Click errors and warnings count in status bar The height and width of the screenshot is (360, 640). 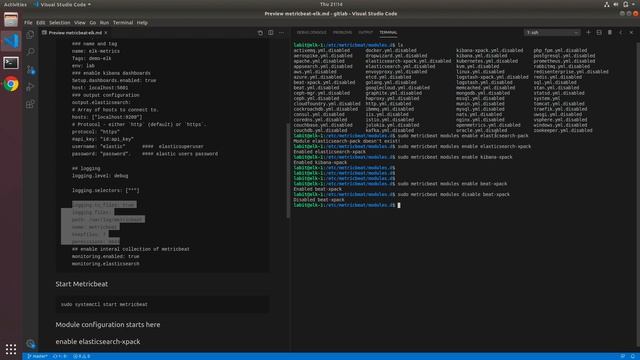tap(82, 356)
